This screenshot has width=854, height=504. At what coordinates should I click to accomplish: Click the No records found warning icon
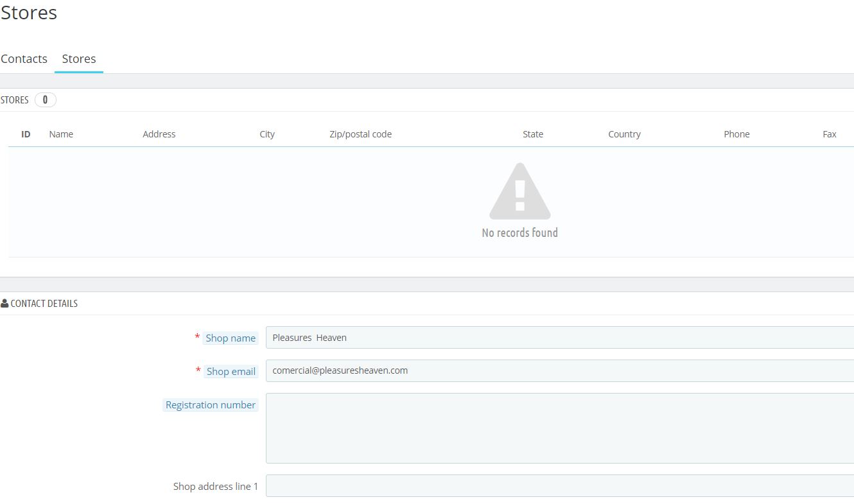(x=520, y=191)
